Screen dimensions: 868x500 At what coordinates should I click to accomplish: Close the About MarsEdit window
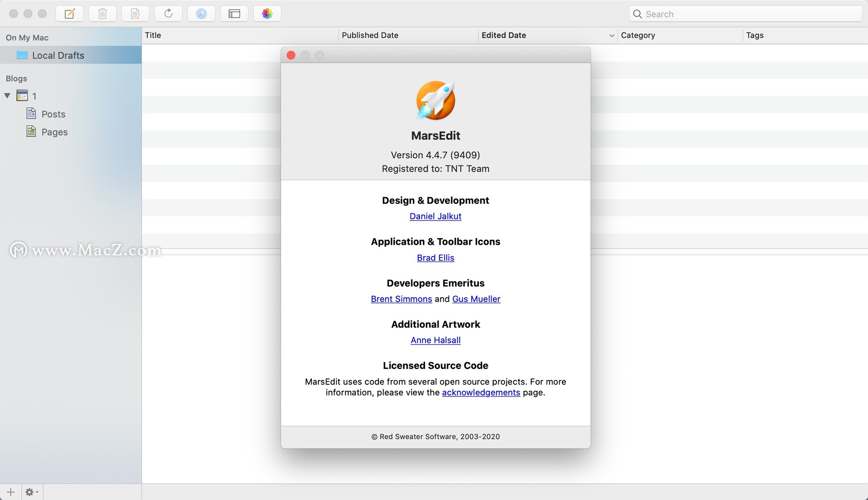point(291,55)
